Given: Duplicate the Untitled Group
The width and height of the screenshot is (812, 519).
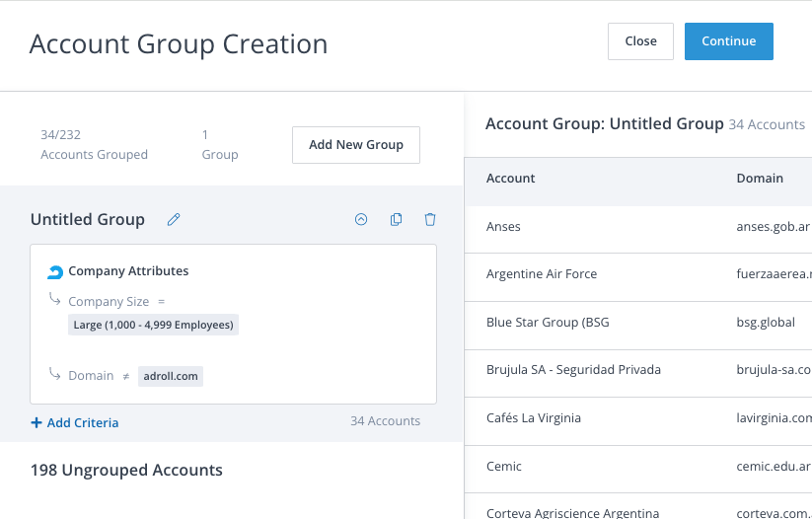Looking at the screenshot, I should click(x=396, y=220).
